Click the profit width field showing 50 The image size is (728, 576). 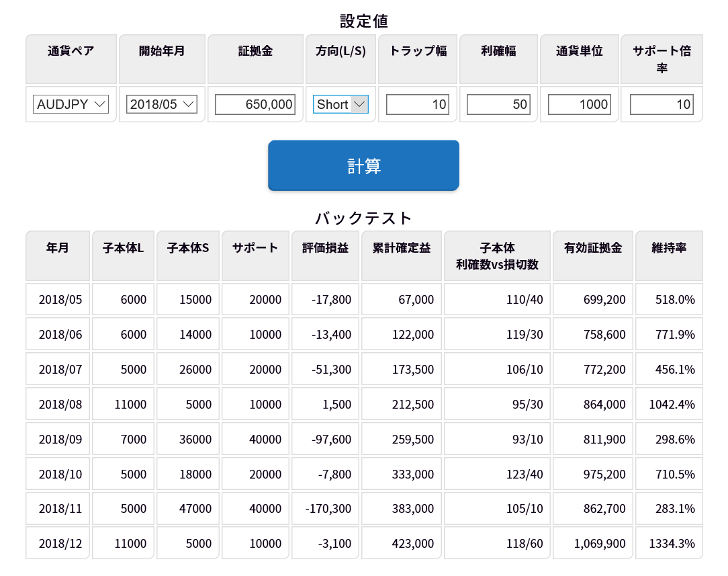click(x=498, y=104)
